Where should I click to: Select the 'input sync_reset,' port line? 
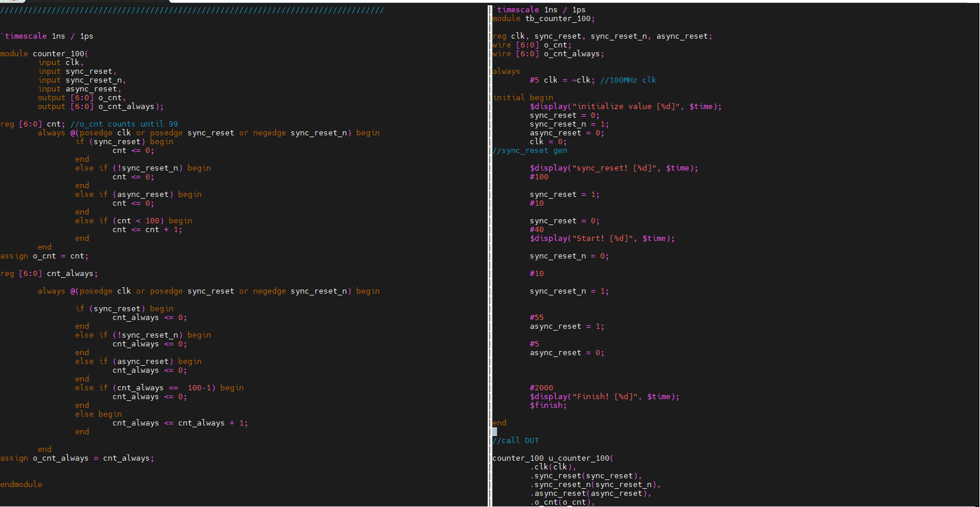tap(77, 72)
